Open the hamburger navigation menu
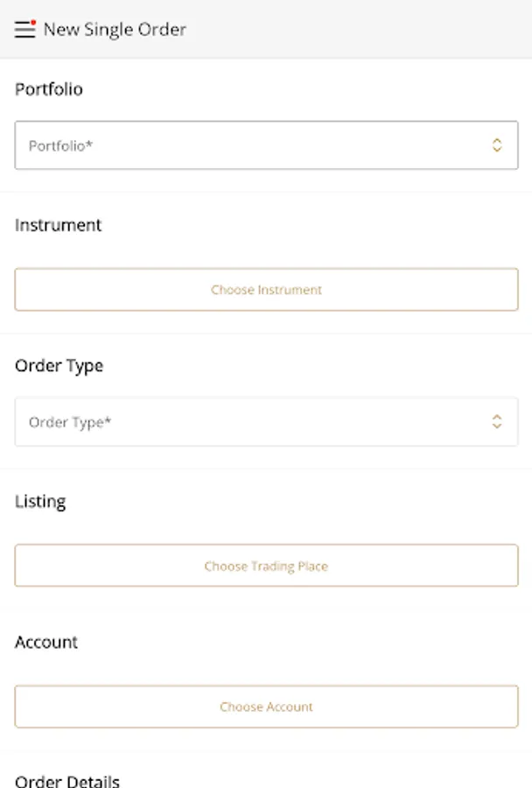 point(24,30)
